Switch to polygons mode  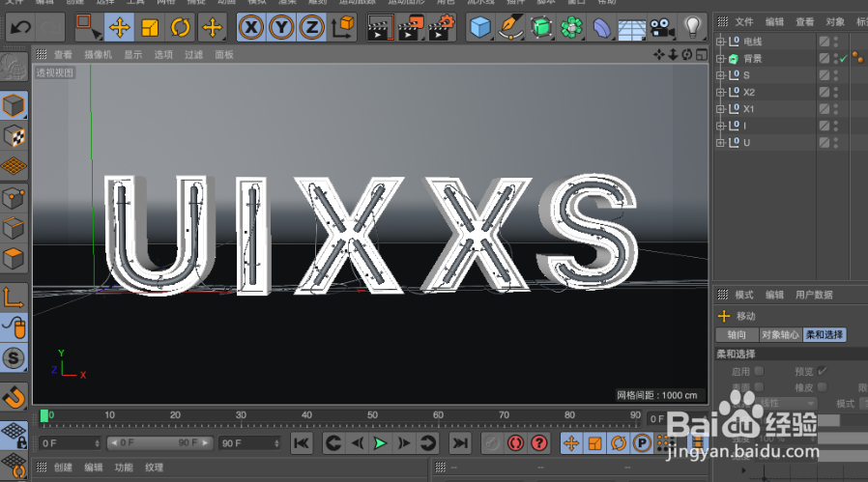tap(14, 258)
